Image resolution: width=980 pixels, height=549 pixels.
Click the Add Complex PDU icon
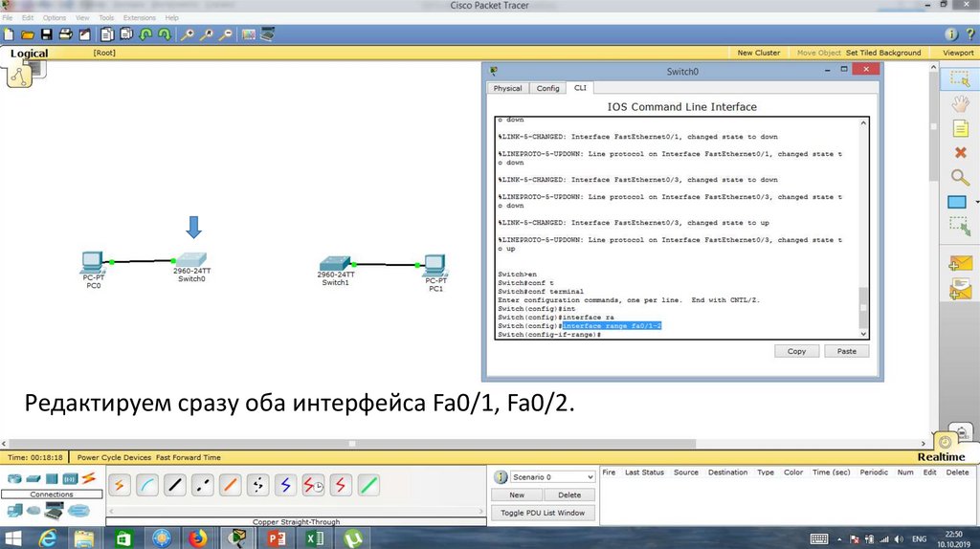960,291
